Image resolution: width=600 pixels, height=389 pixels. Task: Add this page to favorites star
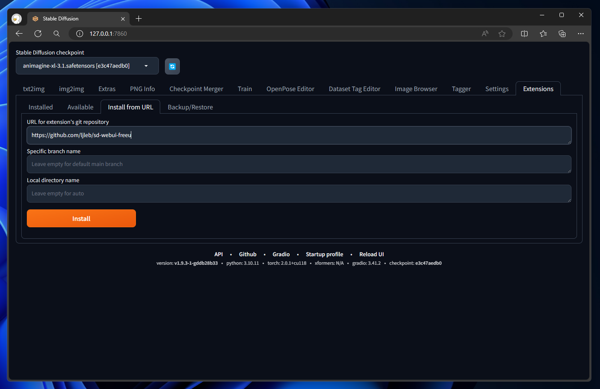click(x=502, y=34)
